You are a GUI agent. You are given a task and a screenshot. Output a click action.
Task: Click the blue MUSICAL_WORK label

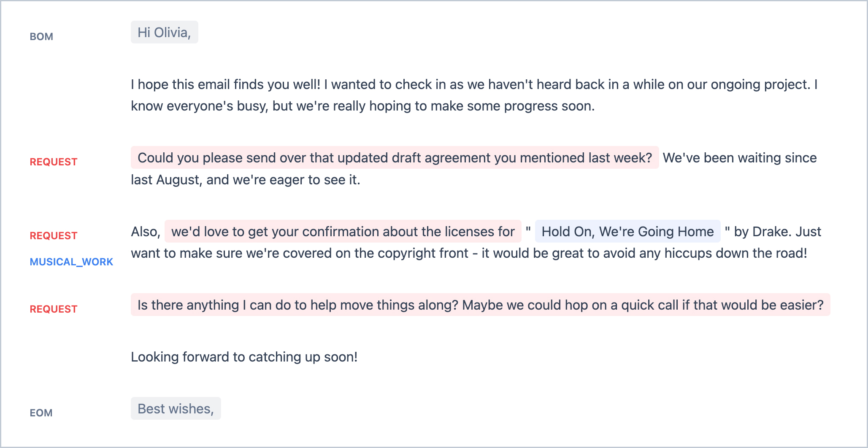coord(71,262)
